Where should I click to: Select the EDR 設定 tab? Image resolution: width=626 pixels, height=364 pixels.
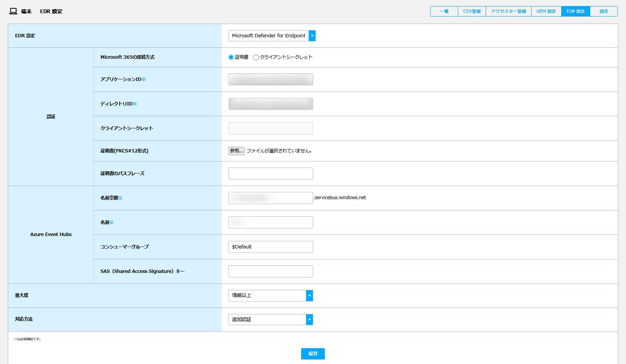[x=576, y=11]
